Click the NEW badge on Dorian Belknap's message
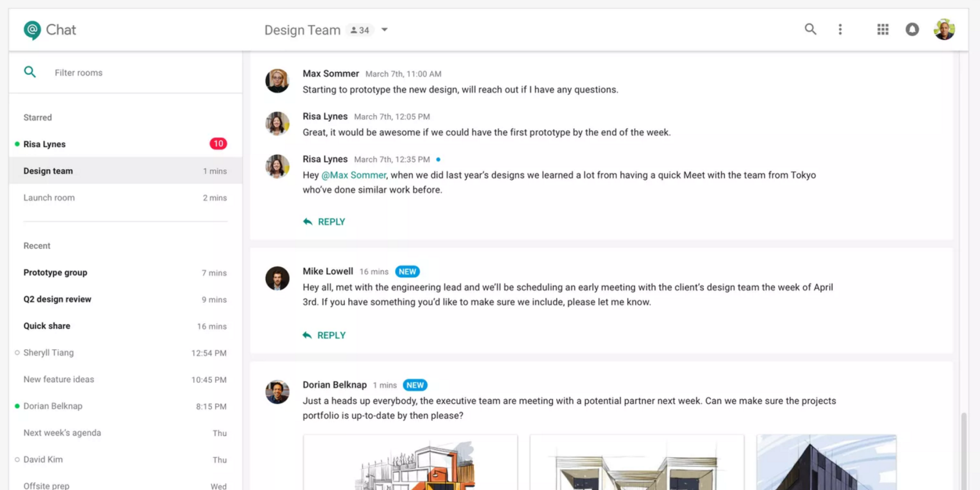 tap(415, 385)
